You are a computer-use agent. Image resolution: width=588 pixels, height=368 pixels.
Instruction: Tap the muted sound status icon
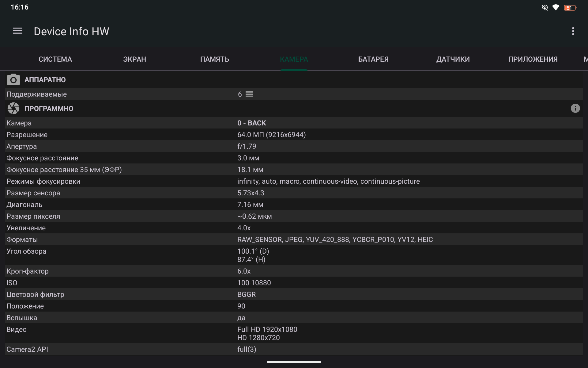click(545, 7)
